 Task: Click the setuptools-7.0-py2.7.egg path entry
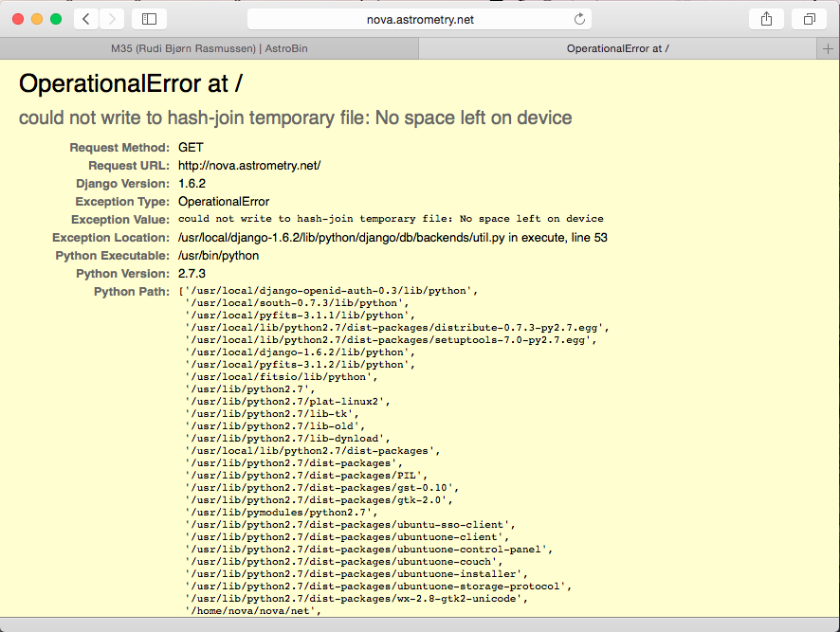(391, 340)
